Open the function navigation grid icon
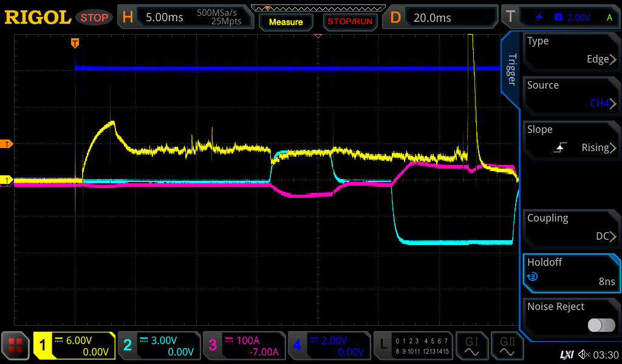Viewport: 622px width, 364px height. click(x=16, y=346)
